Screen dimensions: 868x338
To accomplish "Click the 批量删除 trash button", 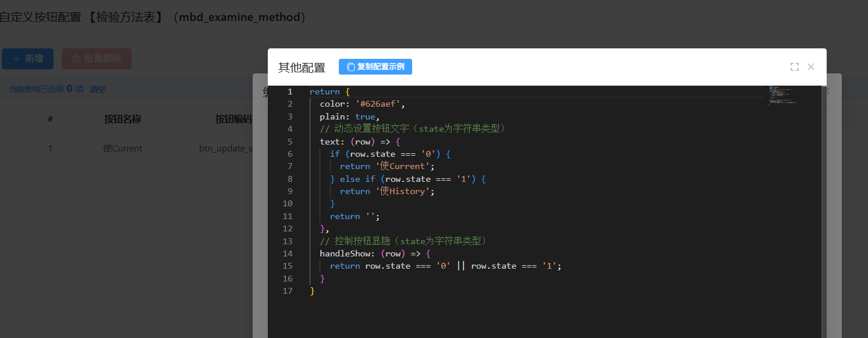I will click(97, 59).
